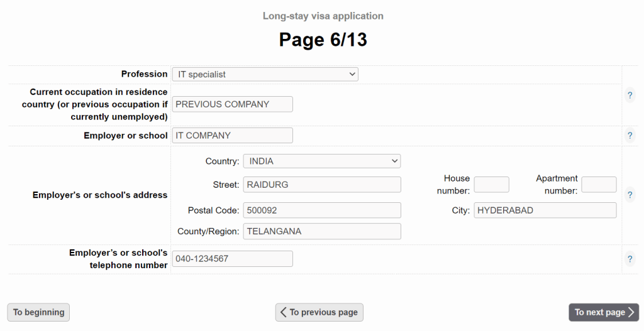Select the Street field containing RAIDURG
644x331 pixels.
tap(321, 185)
